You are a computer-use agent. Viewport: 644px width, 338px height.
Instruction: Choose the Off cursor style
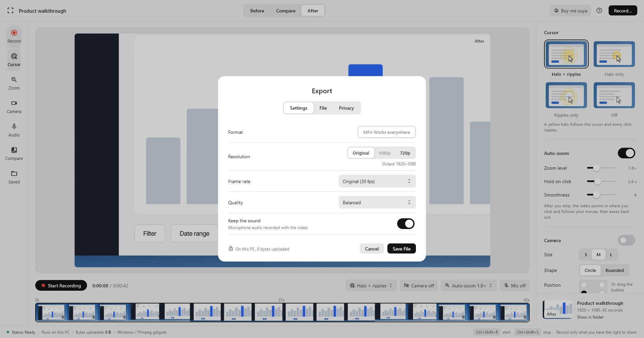614,100
